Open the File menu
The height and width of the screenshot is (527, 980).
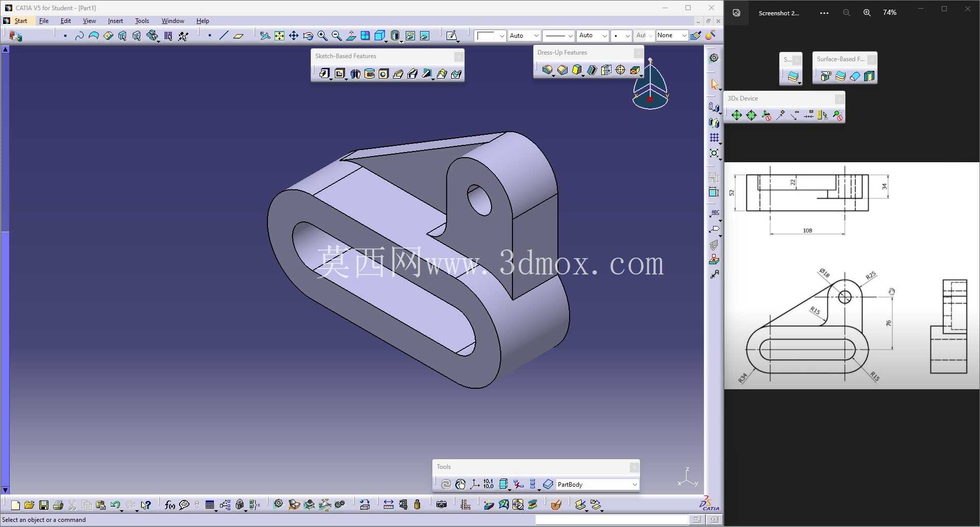[x=44, y=21]
